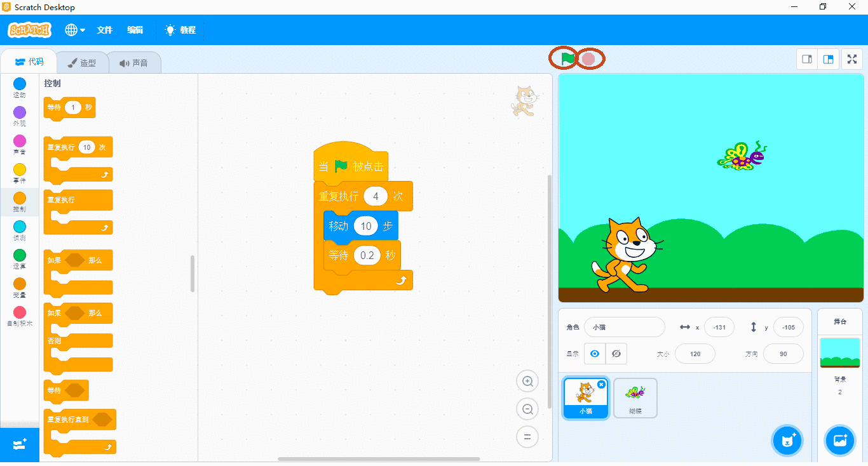Select the 外观 block category
Image resolution: width=868 pixels, height=466 pixels.
tap(20, 116)
